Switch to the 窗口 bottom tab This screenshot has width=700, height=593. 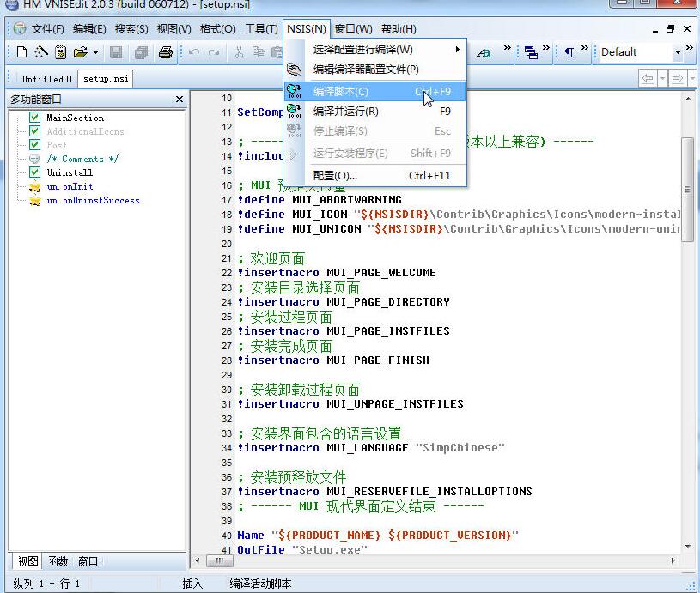pos(88,561)
